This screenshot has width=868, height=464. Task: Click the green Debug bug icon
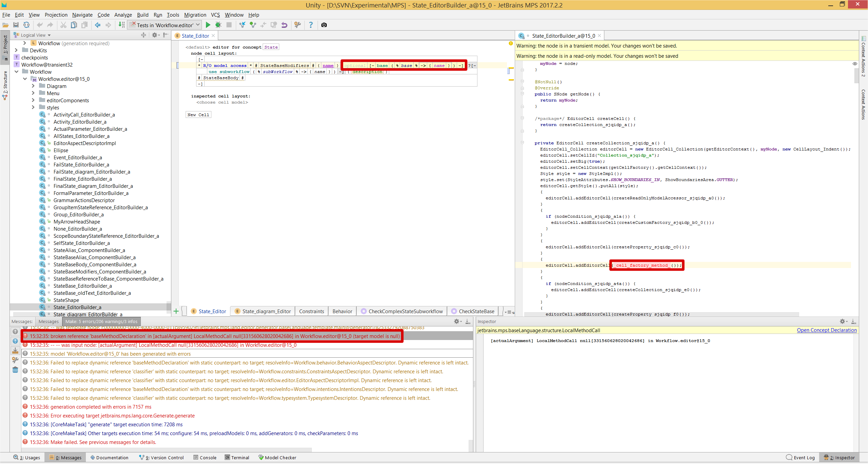click(x=218, y=25)
